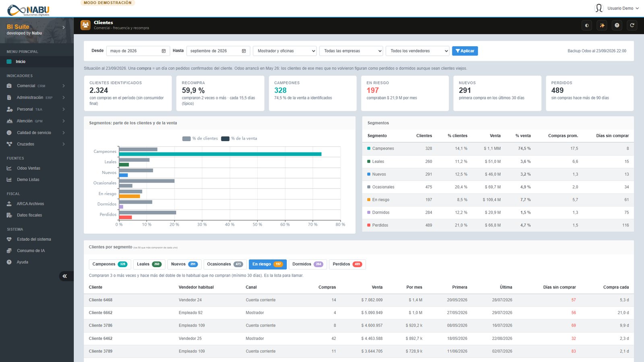Switch to the Perdidos segment tab
644x362 pixels.
347,264
